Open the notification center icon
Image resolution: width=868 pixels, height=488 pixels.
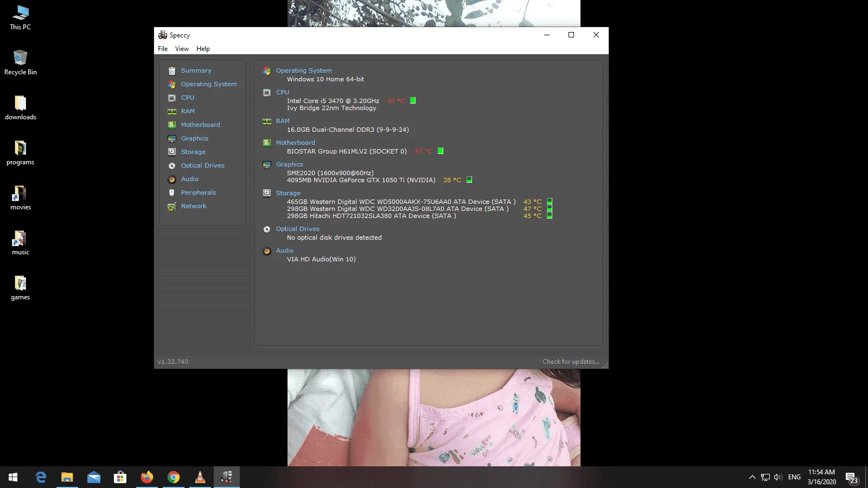[851, 477]
